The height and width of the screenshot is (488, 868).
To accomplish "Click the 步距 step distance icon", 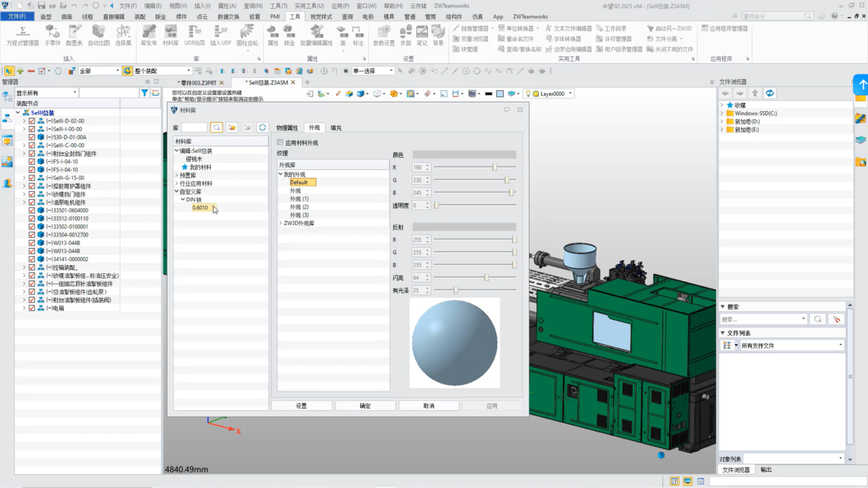I will [406, 35].
